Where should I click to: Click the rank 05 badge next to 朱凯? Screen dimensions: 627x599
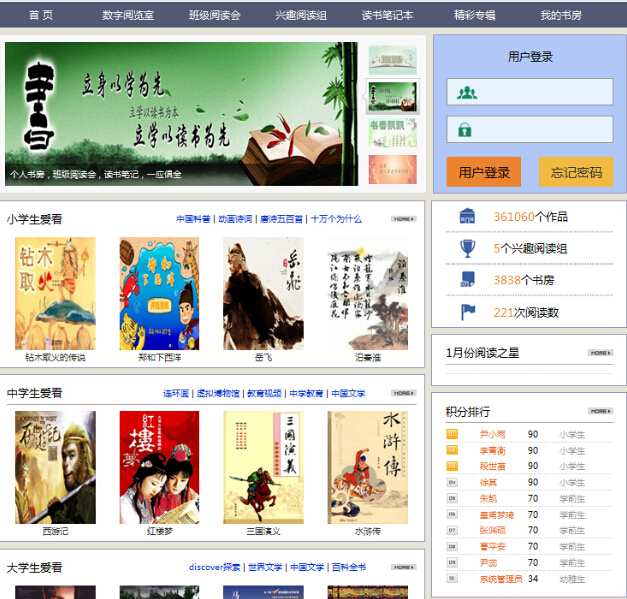452,498
